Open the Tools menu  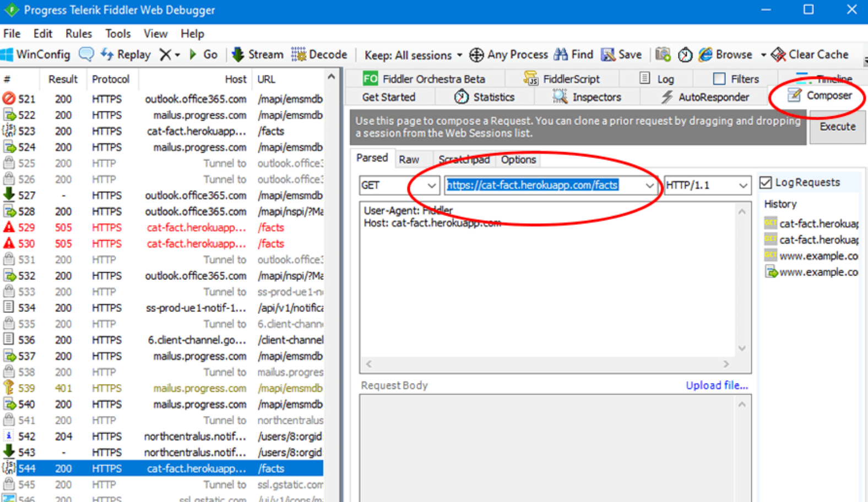(118, 34)
